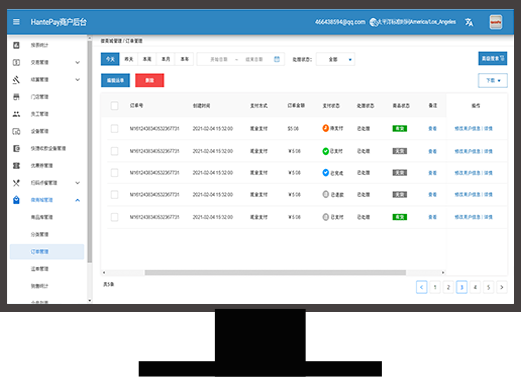Select the 昨天 date filter tab

(x=129, y=59)
